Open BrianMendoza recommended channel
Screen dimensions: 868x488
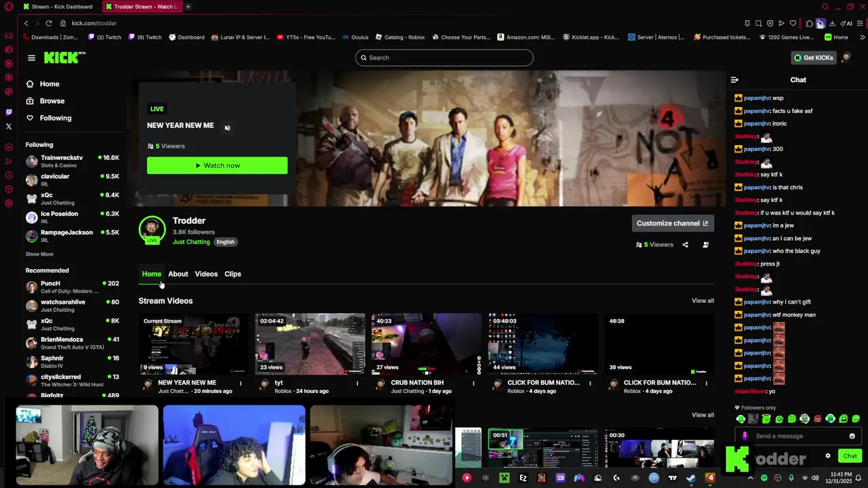[72, 343]
